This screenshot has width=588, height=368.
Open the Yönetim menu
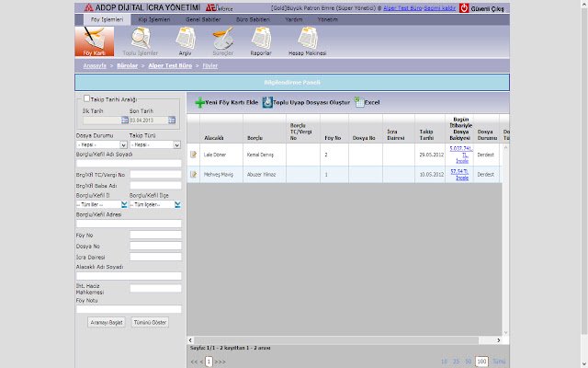pos(327,19)
